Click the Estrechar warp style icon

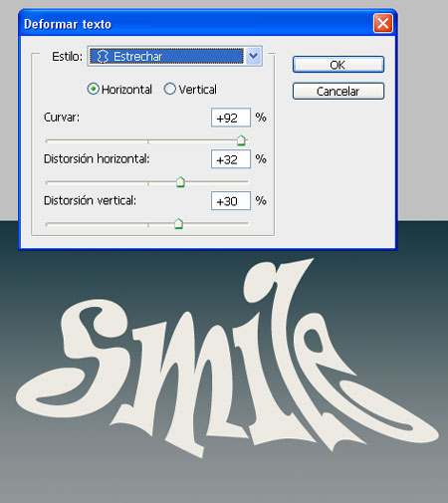pos(103,56)
